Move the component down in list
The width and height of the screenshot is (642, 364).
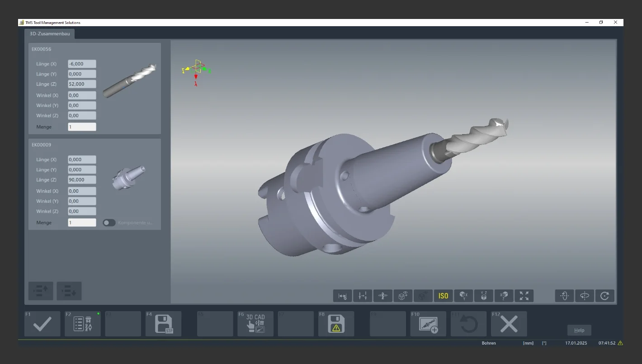69,291
